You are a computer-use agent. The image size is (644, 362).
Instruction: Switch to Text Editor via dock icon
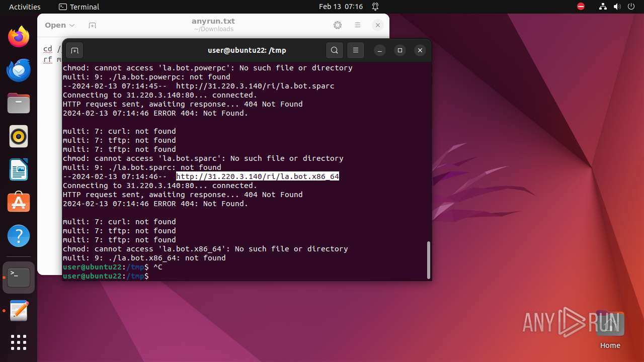coord(19,311)
